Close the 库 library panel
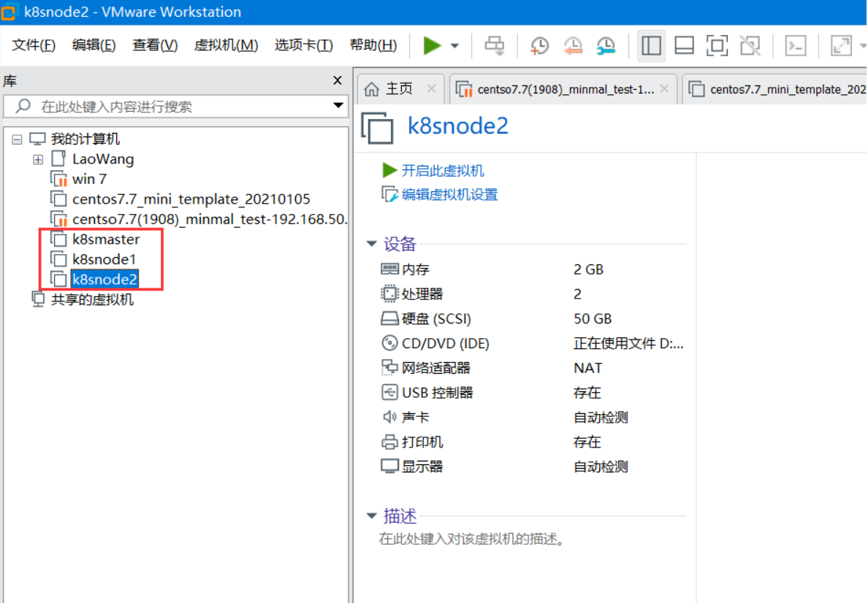Screen dimensions: 868x614 [337, 80]
